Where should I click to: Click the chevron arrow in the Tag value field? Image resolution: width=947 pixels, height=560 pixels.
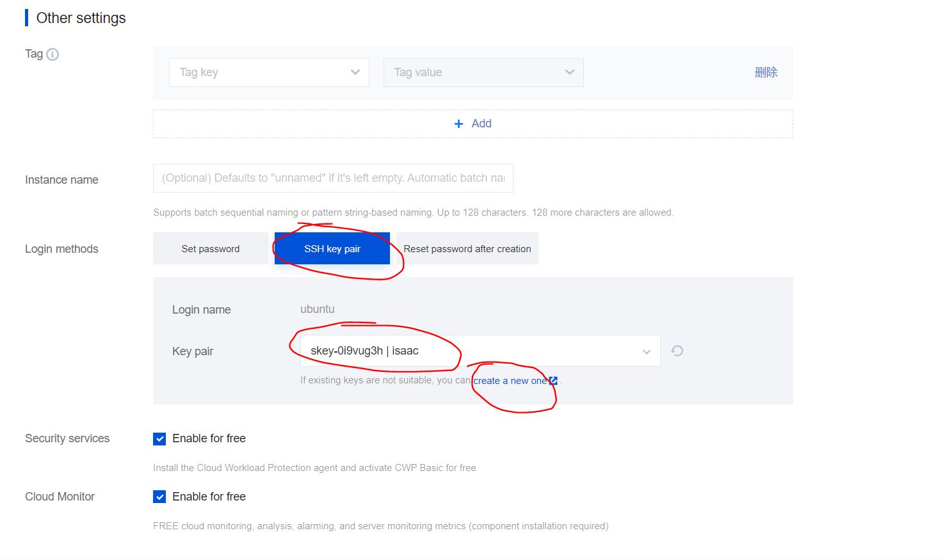pos(569,72)
